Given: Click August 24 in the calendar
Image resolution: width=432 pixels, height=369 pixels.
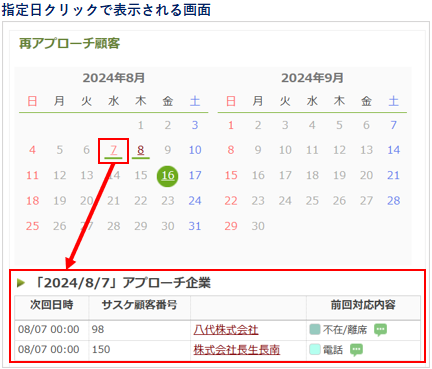Looking at the screenshot, I should [195, 201].
